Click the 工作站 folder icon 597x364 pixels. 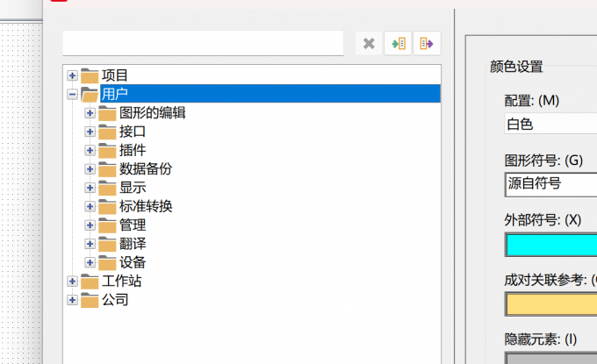pos(90,281)
